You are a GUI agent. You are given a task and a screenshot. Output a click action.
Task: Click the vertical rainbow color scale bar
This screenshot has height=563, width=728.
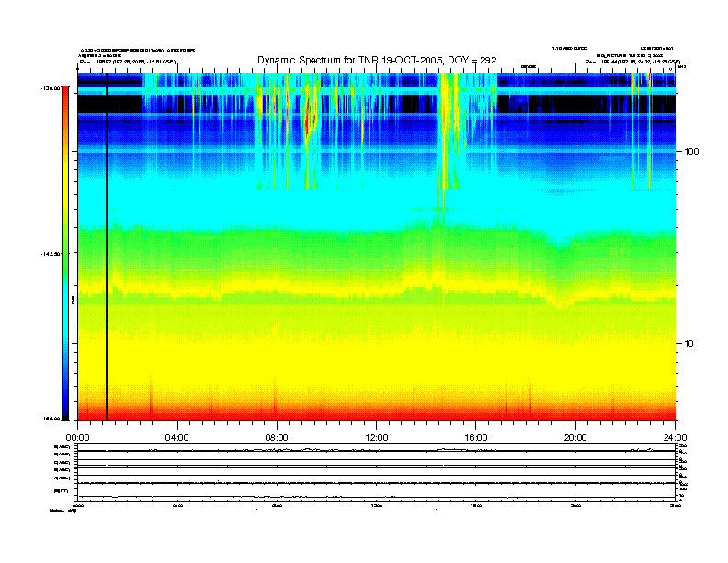[x=65, y=253]
